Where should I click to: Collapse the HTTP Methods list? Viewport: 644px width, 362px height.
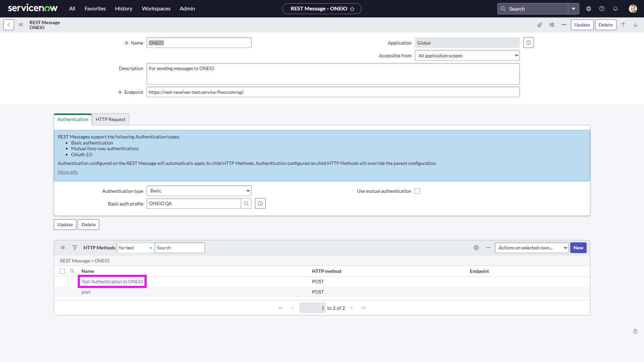[488, 248]
